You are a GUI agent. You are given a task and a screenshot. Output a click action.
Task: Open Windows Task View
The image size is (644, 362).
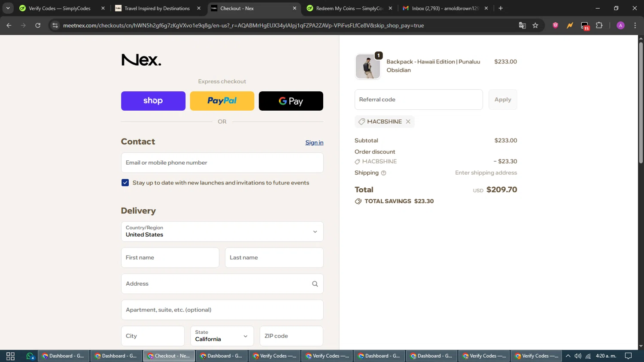(10, 356)
